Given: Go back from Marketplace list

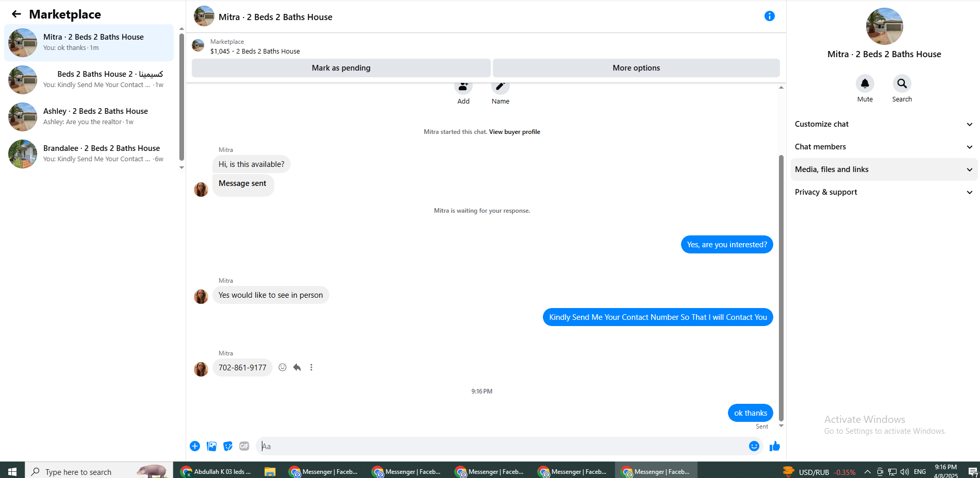Looking at the screenshot, I should coord(16,14).
